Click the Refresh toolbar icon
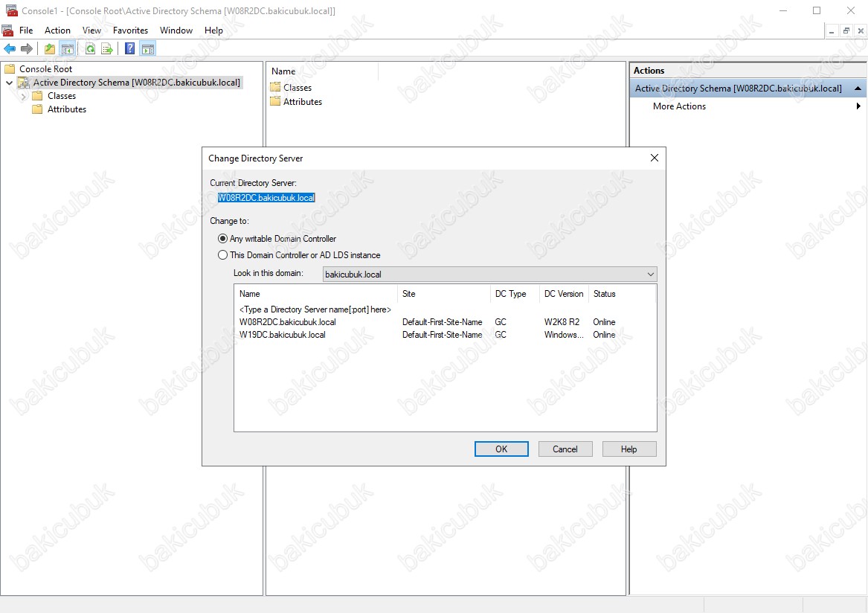 pyautogui.click(x=90, y=49)
